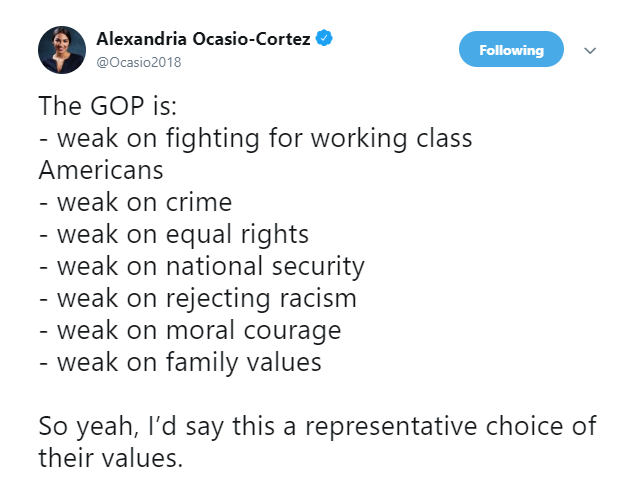The width and height of the screenshot is (626, 491).
Task: Click Alexandria Ocasio-Cortez's profile avatar
Action: 61,50
